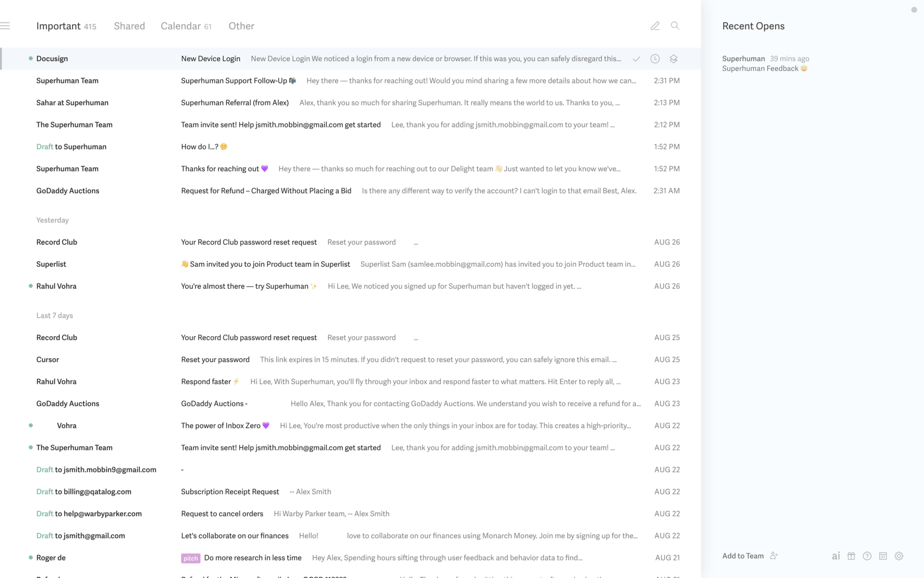Open Do more research in less time email

(x=350, y=558)
